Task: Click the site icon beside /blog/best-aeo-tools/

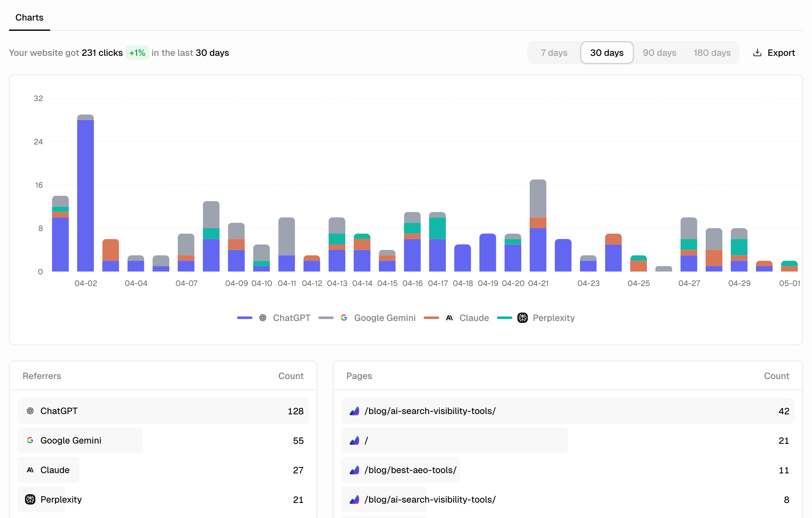Action: (354, 470)
